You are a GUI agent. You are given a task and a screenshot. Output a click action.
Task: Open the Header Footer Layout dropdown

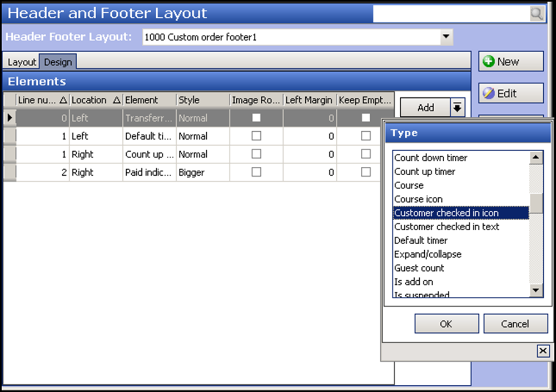point(446,37)
